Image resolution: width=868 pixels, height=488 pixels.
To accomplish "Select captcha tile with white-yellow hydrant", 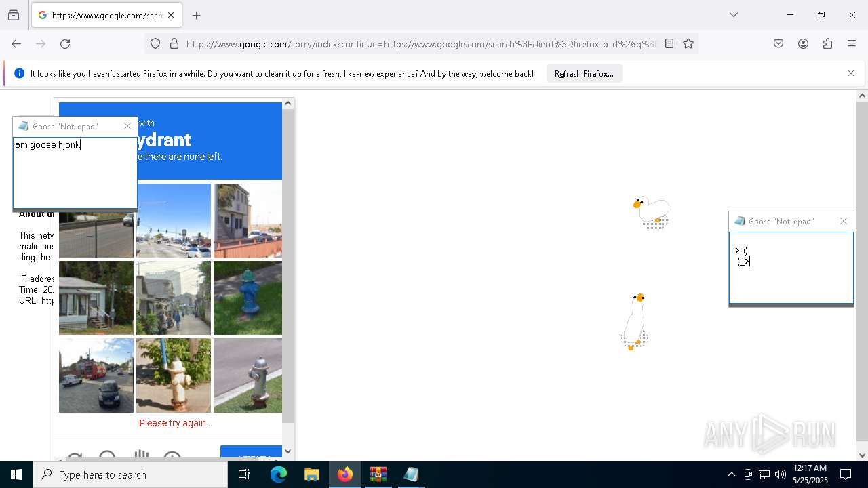I will coord(174,375).
